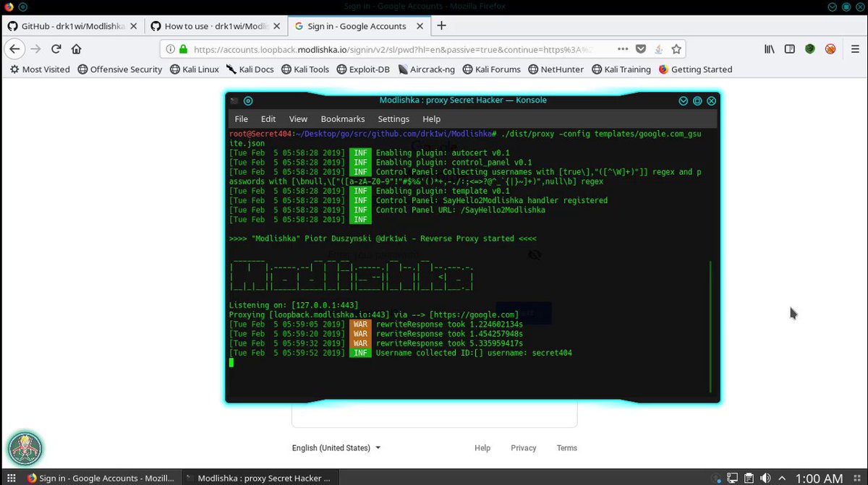
Task: Click the Firefox forward arrow
Action: 35,49
